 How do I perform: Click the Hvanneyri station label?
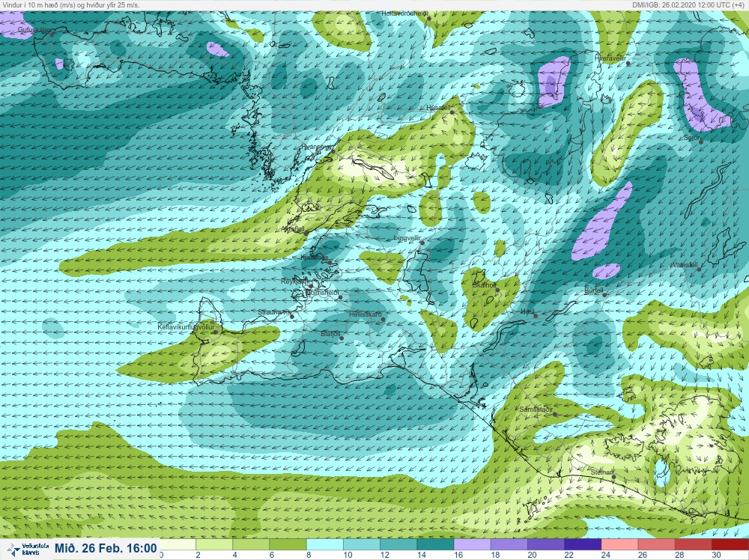pyautogui.click(x=316, y=147)
